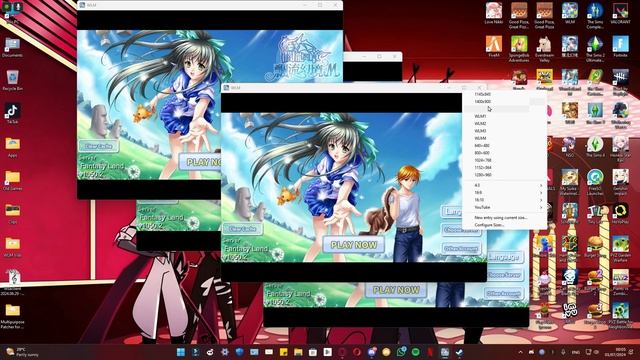Click PLAY NOW in the bottom WLM window

396,290
